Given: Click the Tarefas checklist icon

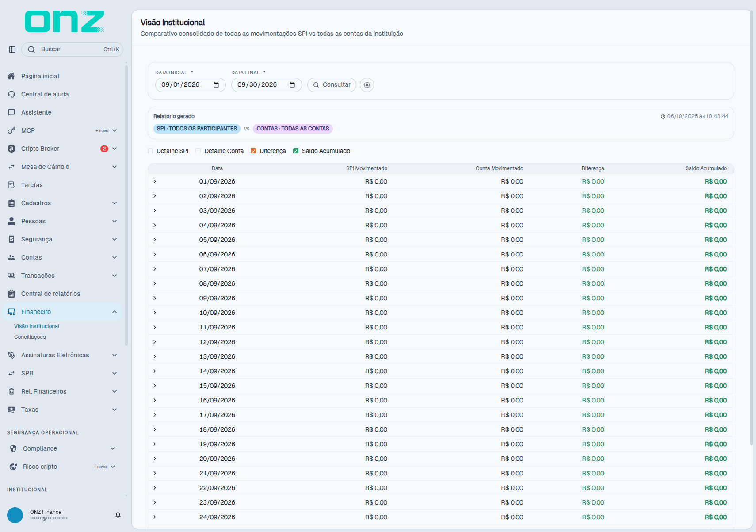Looking at the screenshot, I should click(11, 185).
